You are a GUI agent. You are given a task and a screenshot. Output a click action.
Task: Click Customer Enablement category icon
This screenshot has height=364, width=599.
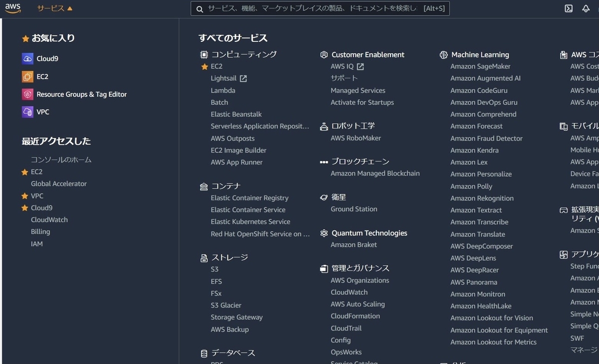[x=324, y=55]
